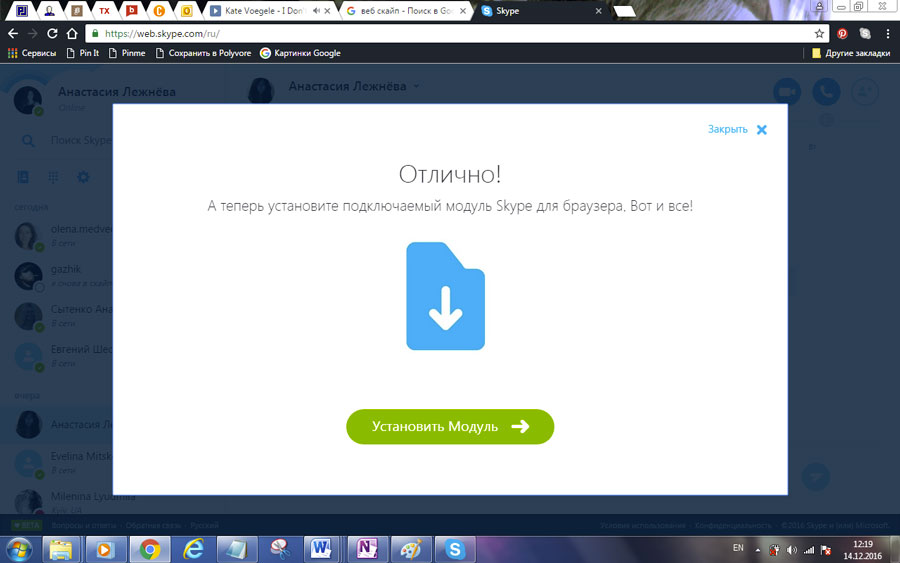Click the green Установить Модуль button
The height and width of the screenshot is (563, 900).
(x=450, y=426)
